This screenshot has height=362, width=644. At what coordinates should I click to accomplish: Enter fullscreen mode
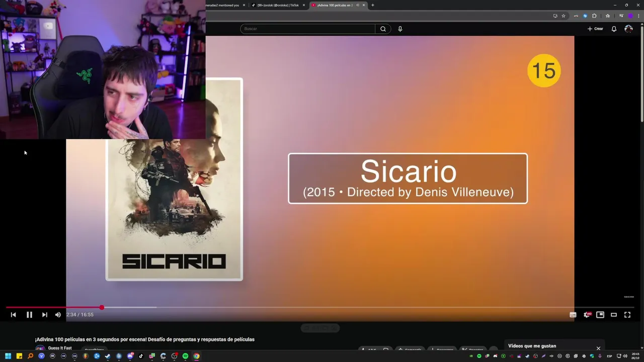point(627,315)
